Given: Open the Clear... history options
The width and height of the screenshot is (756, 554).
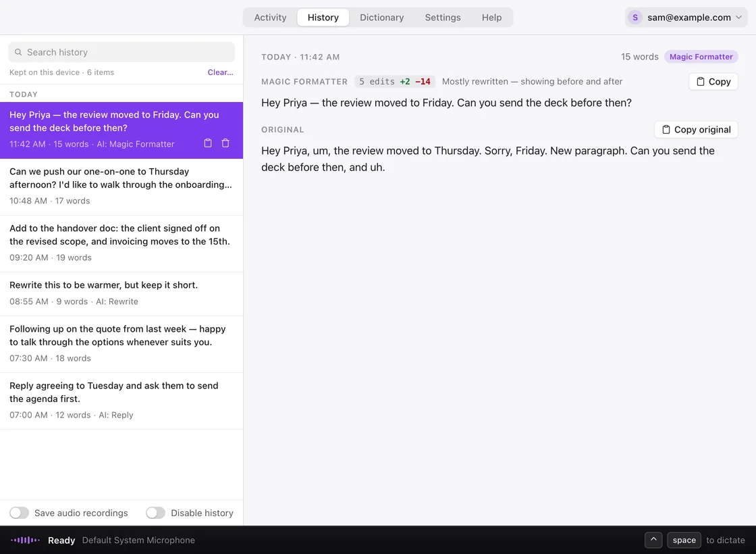Looking at the screenshot, I should pyautogui.click(x=220, y=72).
